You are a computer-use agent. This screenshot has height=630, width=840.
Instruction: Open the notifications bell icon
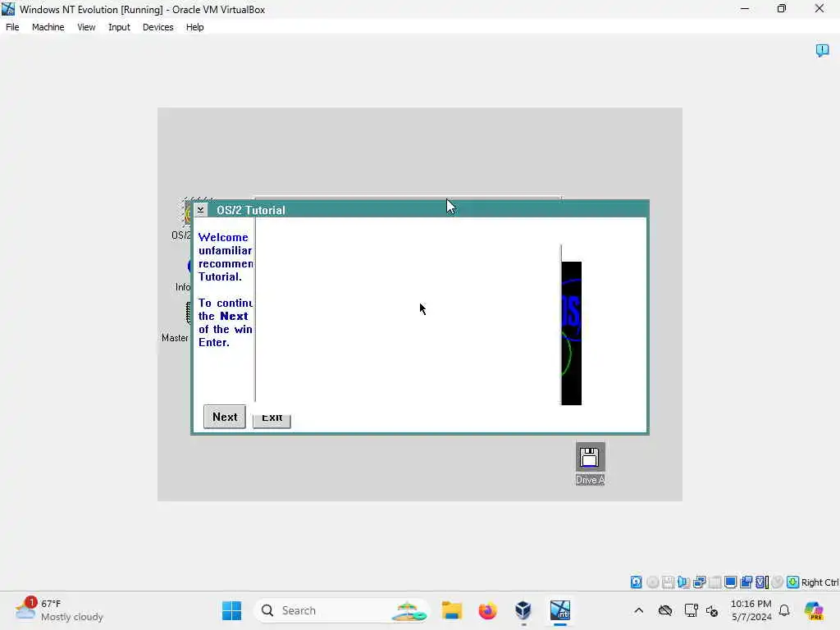(x=784, y=610)
